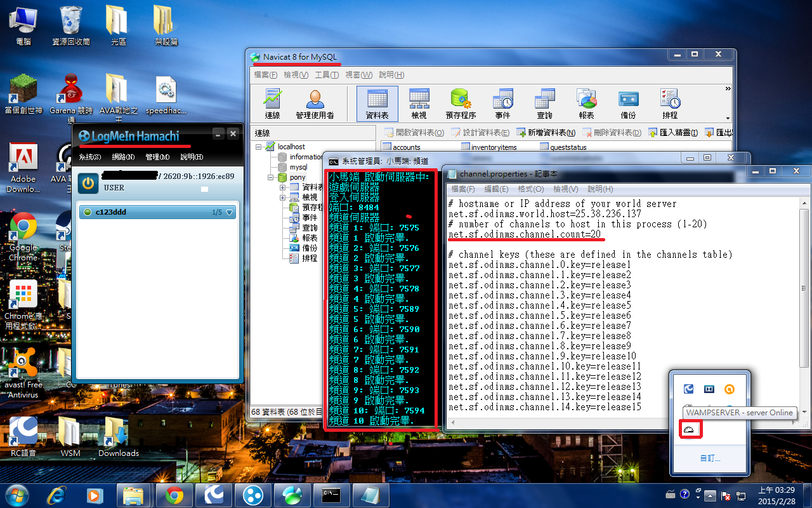Toggle hidden tray icons arrow

(x=711, y=495)
